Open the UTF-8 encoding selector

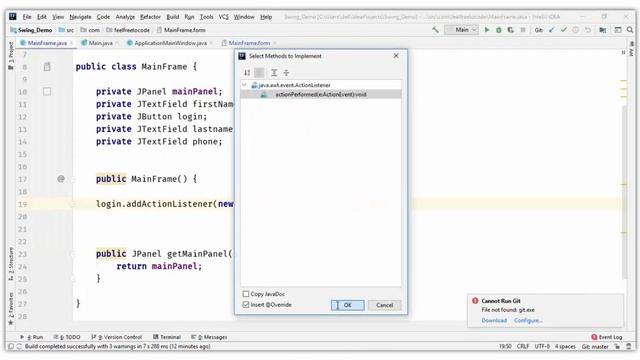542,347
